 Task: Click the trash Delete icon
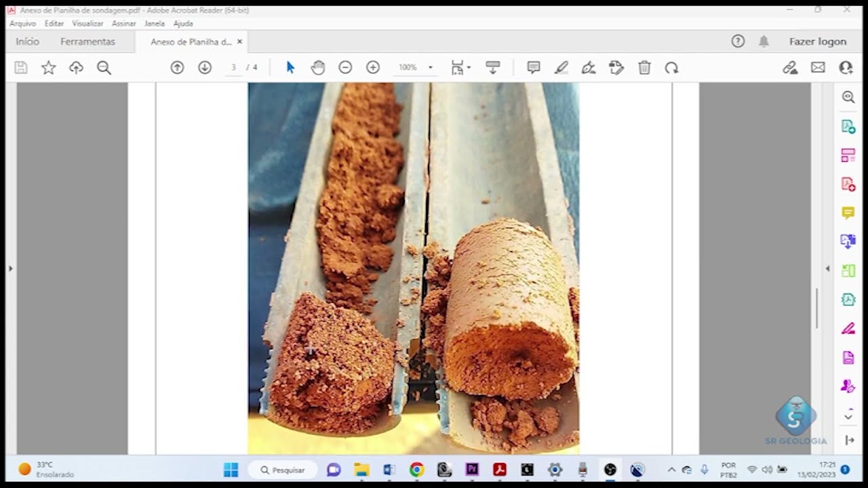click(x=644, y=68)
